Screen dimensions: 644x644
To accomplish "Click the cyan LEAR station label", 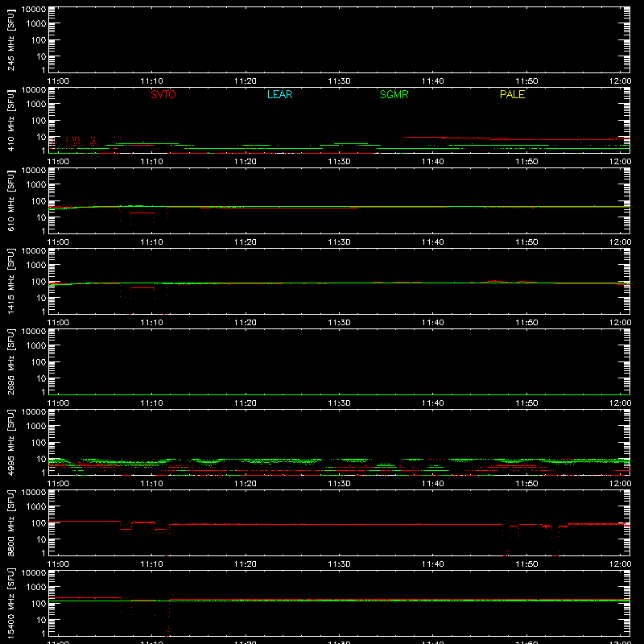I will 279,94.
